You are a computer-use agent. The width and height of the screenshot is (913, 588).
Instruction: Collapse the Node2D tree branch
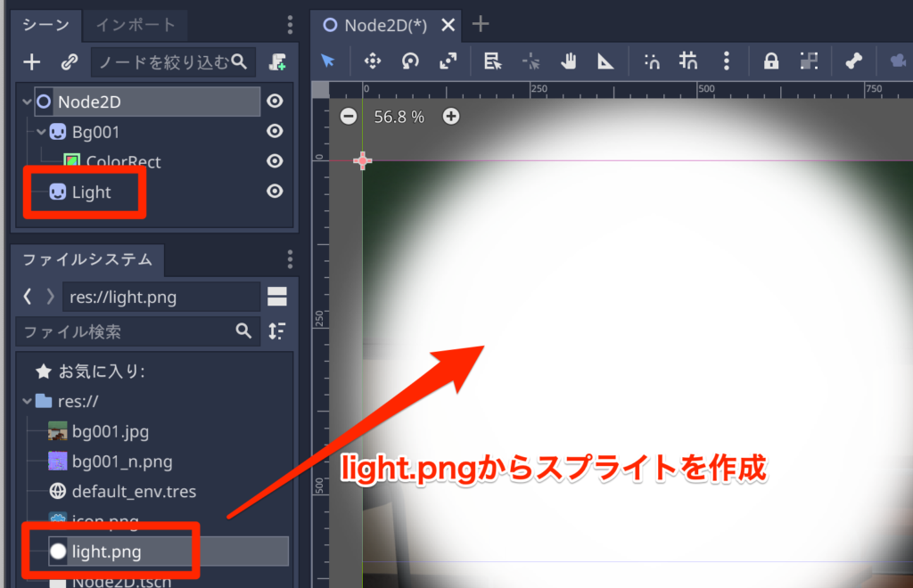tap(27, 102)
